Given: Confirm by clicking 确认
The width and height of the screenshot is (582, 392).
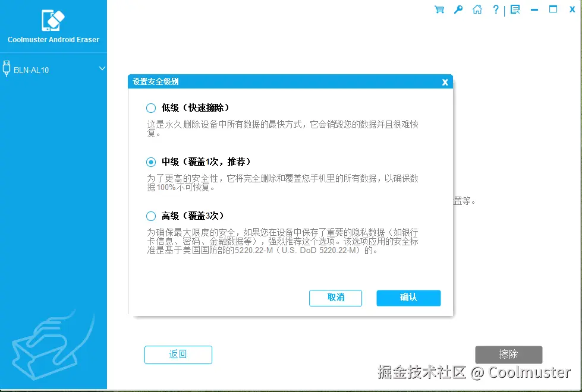Looking at the screenshot, I should [x=408, y=298].
